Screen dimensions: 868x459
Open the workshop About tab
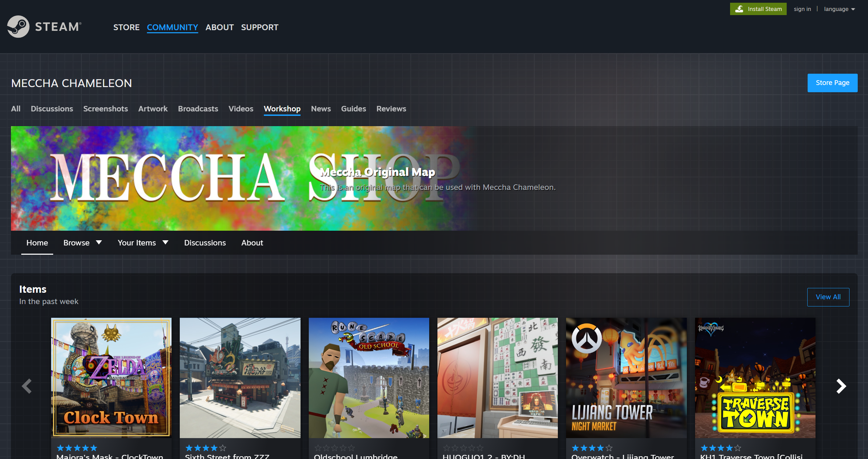pos(252,243)
